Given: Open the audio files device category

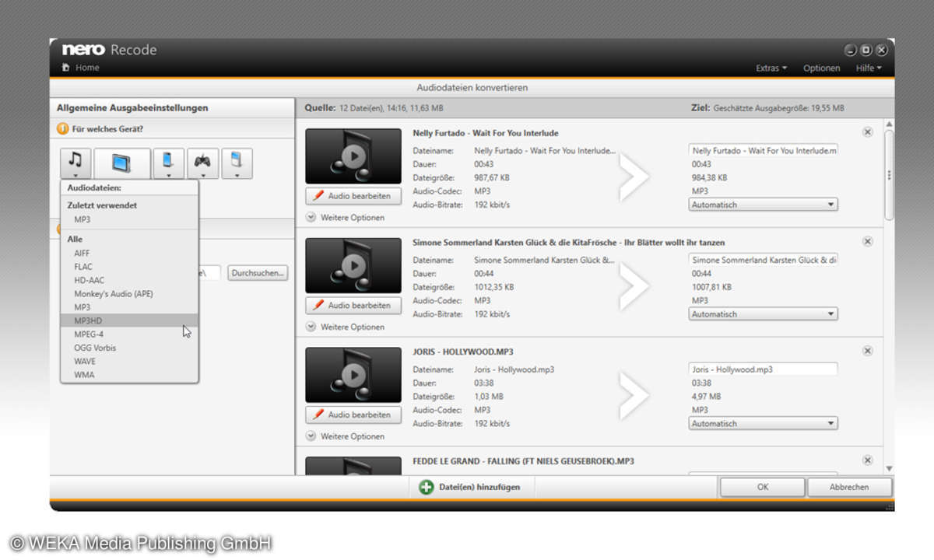Looking at the screenshot, I should point(75,163).
